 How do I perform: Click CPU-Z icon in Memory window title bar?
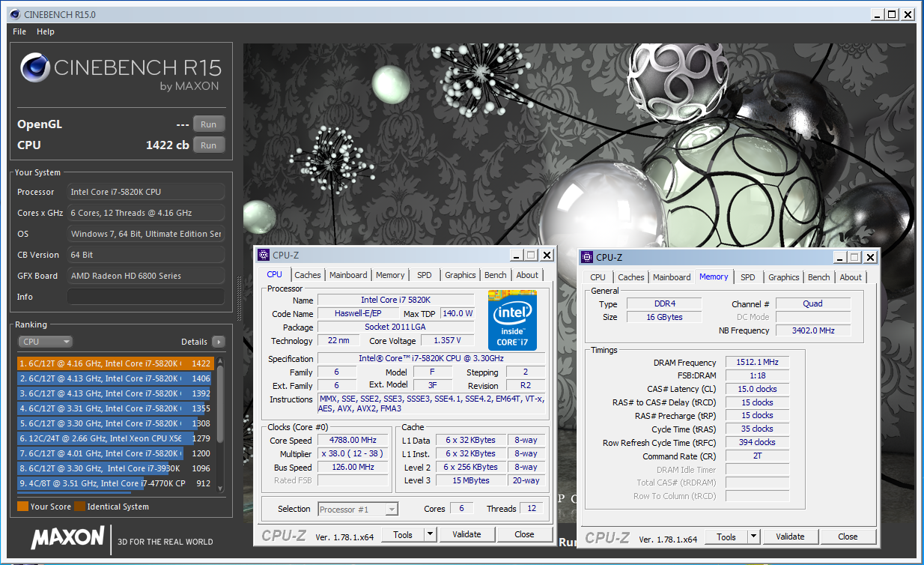(x=588, y=257)
